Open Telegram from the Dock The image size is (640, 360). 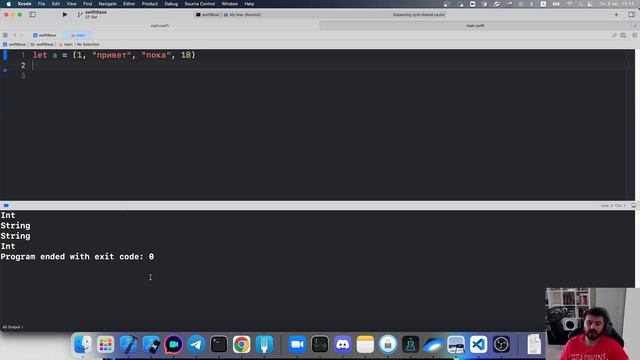[x=196, y=344]
